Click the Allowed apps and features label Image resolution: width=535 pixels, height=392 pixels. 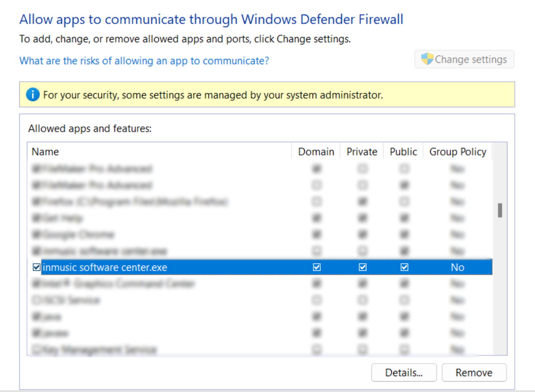click(x=90, y=128)
